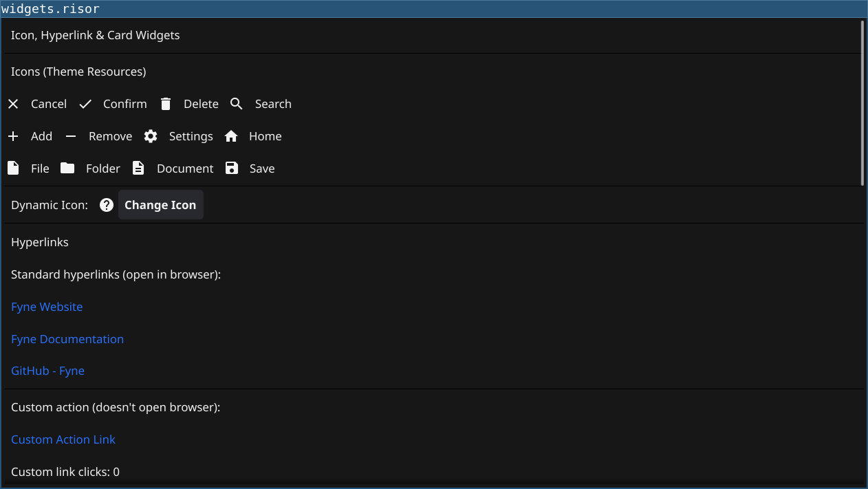Click the 'Delete' label text
868x489 pixels.
pos(201,104)
